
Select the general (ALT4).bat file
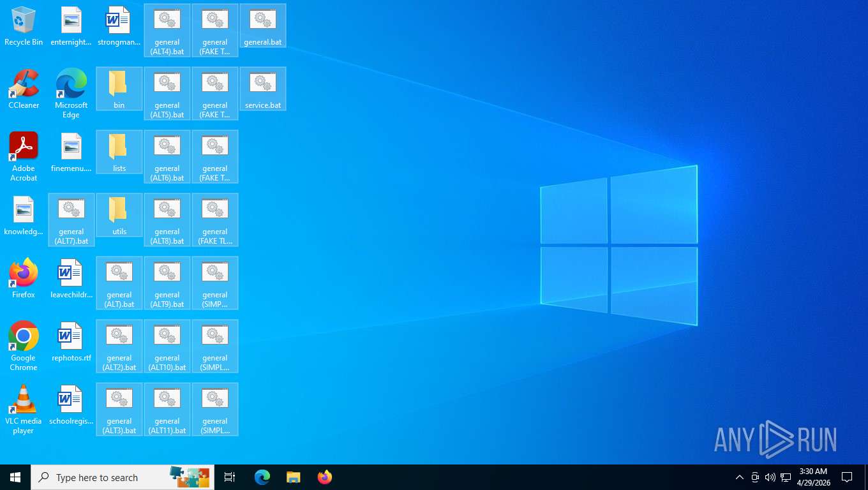(167, 31)
